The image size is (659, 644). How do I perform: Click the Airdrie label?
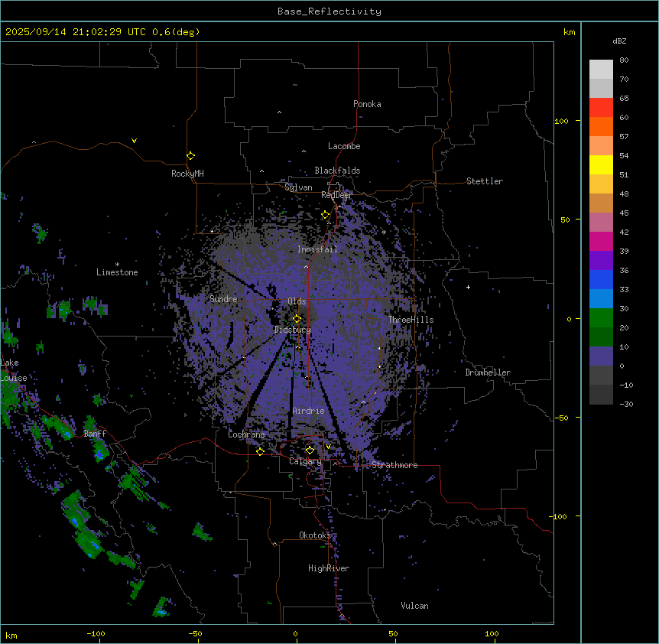[309, 411]
